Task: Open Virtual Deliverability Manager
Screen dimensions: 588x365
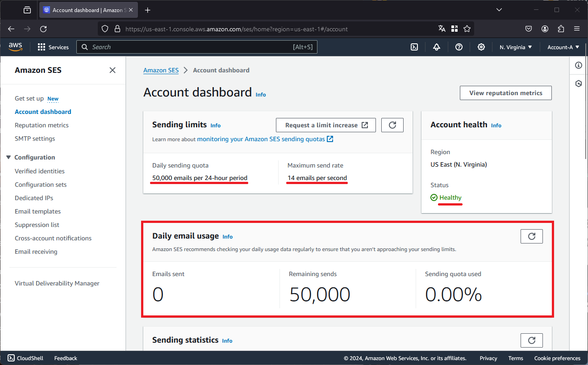Action: point(57,283)
